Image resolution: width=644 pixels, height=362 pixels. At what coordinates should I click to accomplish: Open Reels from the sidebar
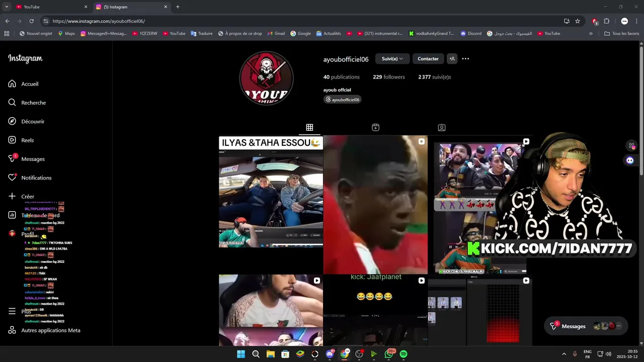coord(21,140)
